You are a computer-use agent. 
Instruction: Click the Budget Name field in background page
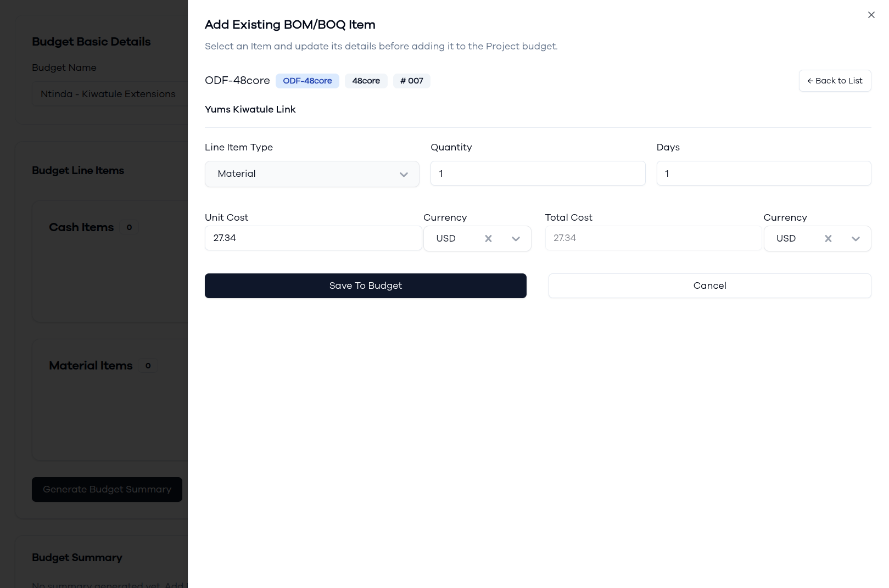(x=110, y=94)
